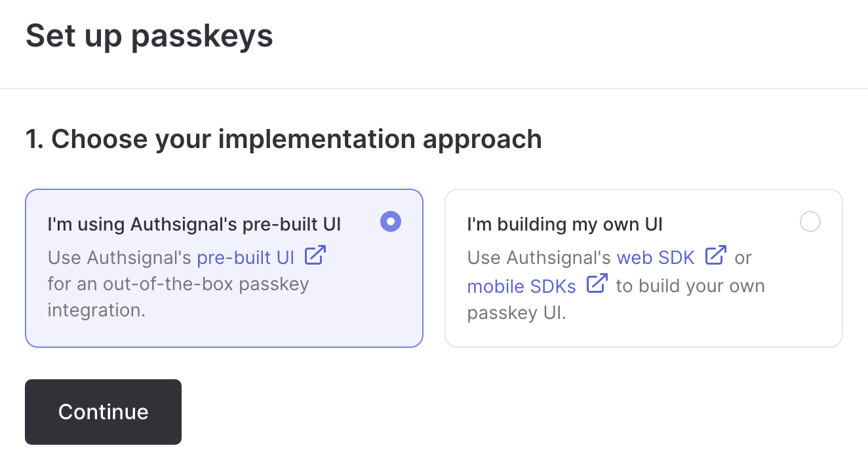Open the mobile SDKs link
Image resolution: width=868 pixels, height=469 pixels.
click(x=521, y=286)
